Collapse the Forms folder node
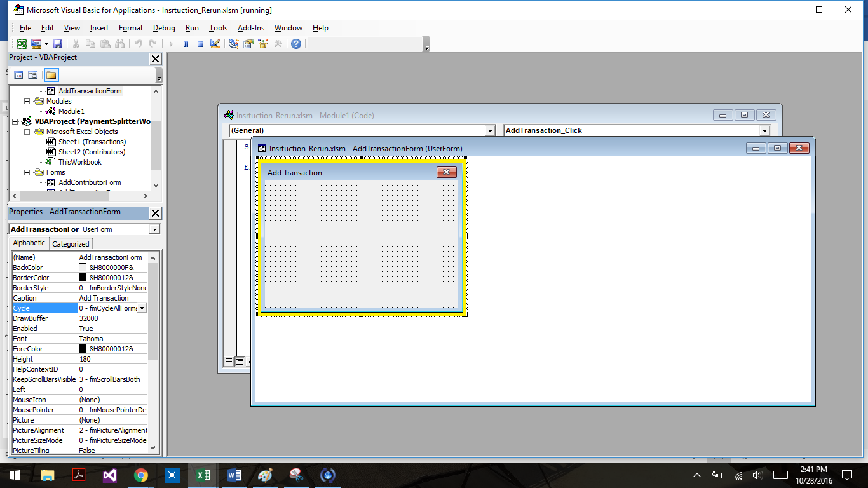 27,172
